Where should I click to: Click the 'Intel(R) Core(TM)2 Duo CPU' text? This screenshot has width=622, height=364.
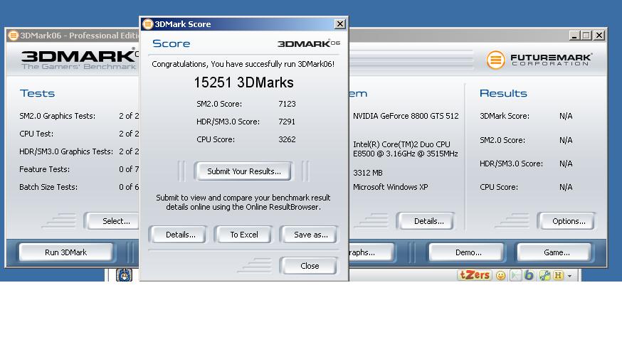[401, 144]
